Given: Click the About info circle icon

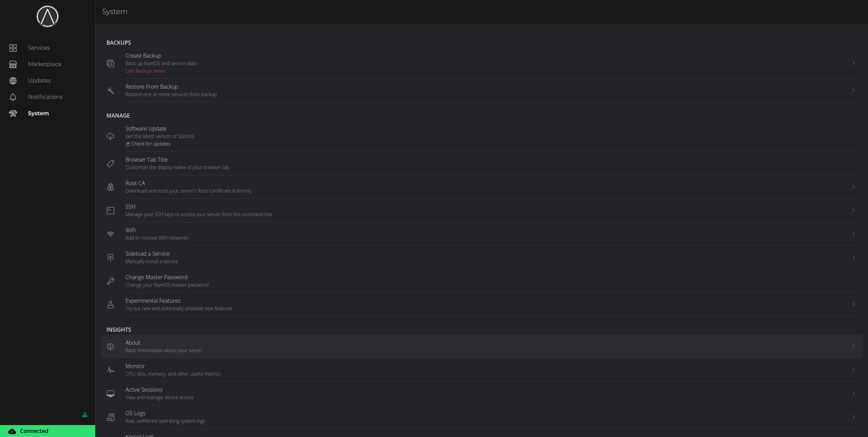Looking at the screenshot, I should click(x=111, y=346).
